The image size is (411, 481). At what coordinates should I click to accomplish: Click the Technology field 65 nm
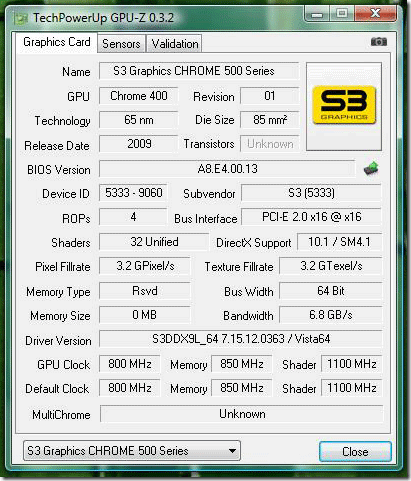(139, 120)
